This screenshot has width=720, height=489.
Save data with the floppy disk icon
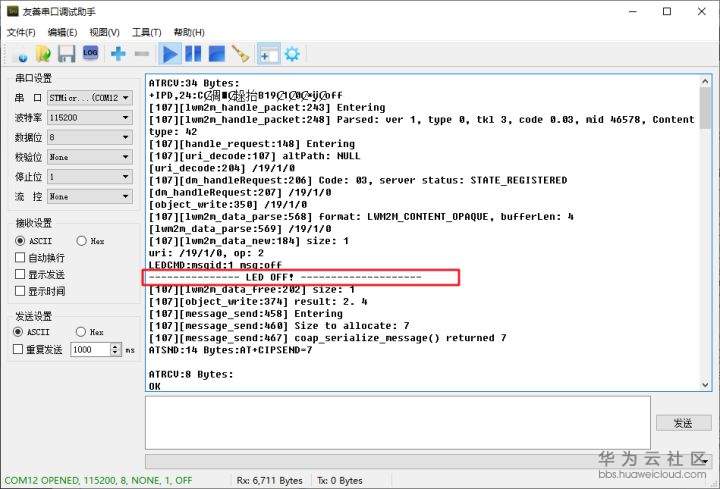pos(67,54)
